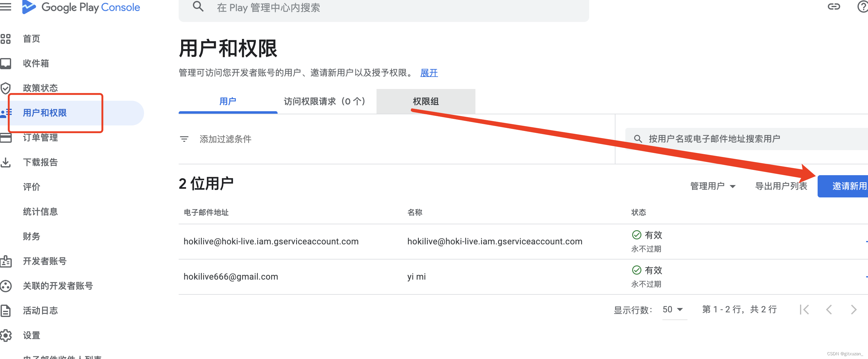Open 政策状态 in sidebar
The height and width of the screenshot is (359, 868).
point(40,88)
